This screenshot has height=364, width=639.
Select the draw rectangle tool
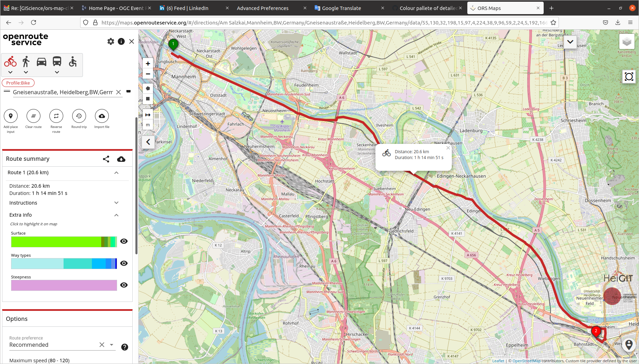point(148,99)
